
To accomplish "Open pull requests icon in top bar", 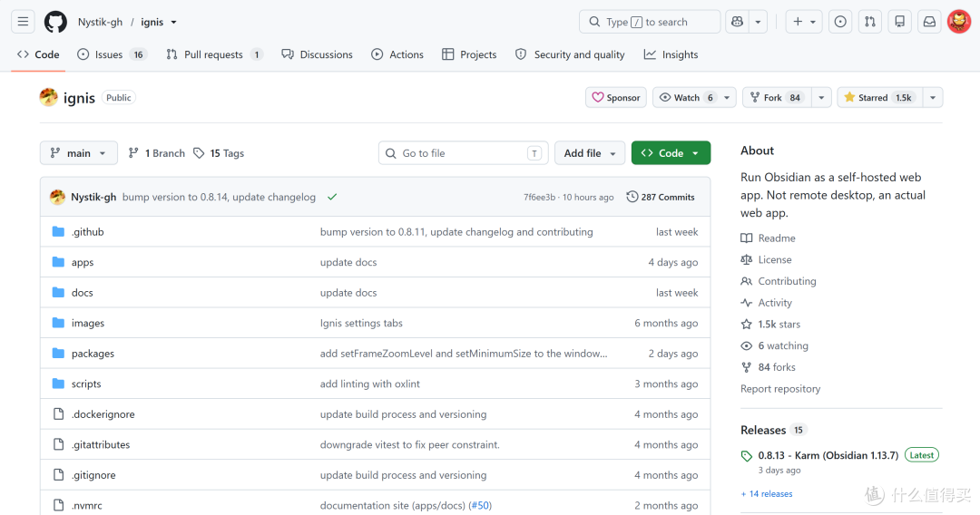I will pos(870,22).
